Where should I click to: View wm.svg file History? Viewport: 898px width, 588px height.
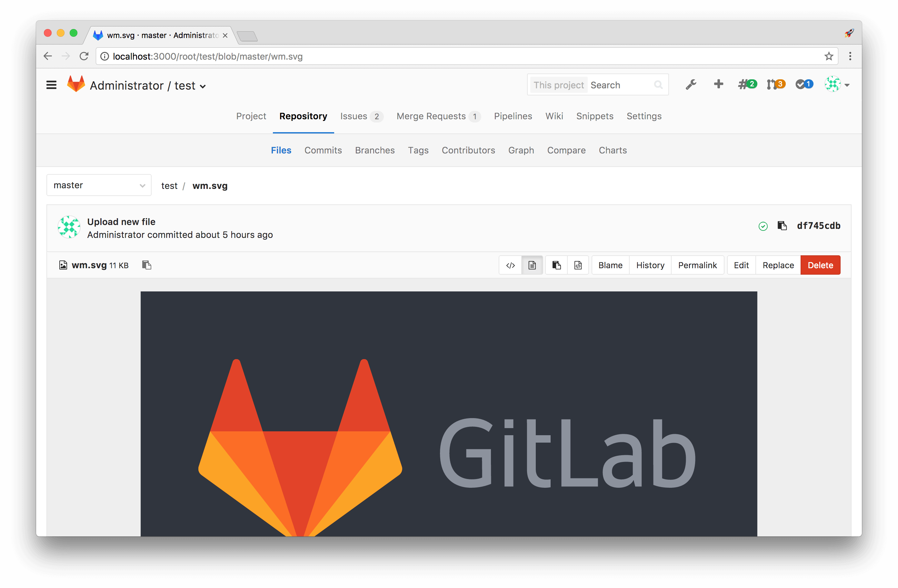tap(651, 264)
